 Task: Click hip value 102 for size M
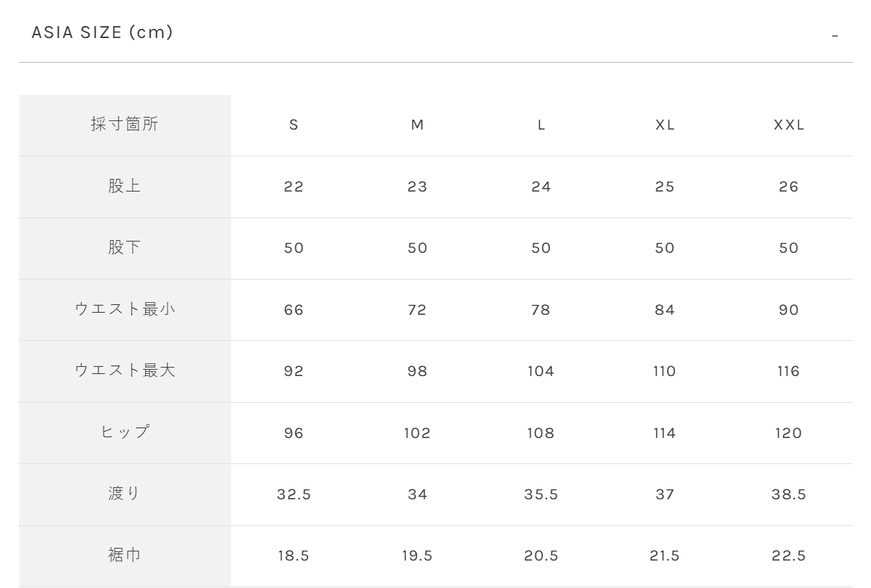pos(417,433)
